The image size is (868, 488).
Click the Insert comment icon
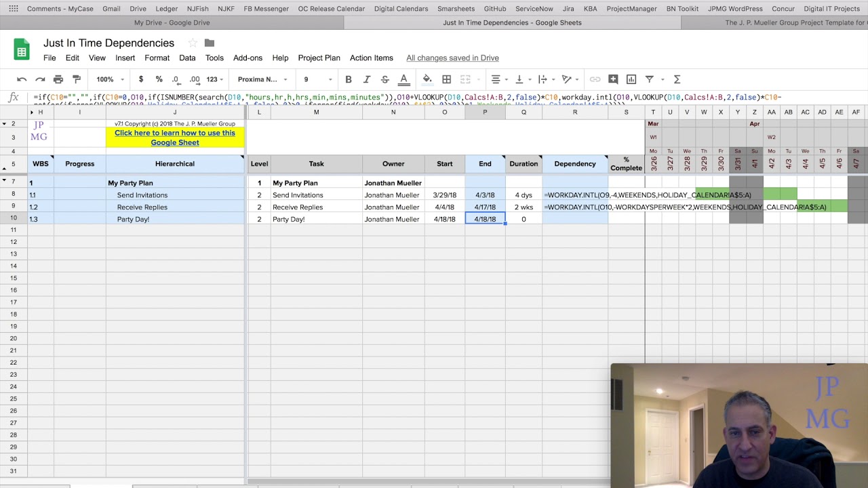click(613, 79)
